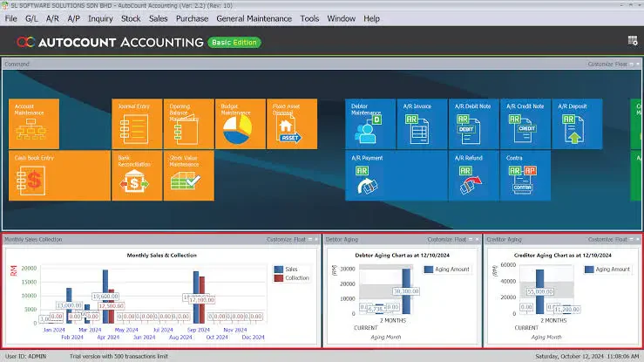Viewport: 644px width, 362px height.
Task: Select the 30,300.00 debtor aging label
Action: coord(406,291)
